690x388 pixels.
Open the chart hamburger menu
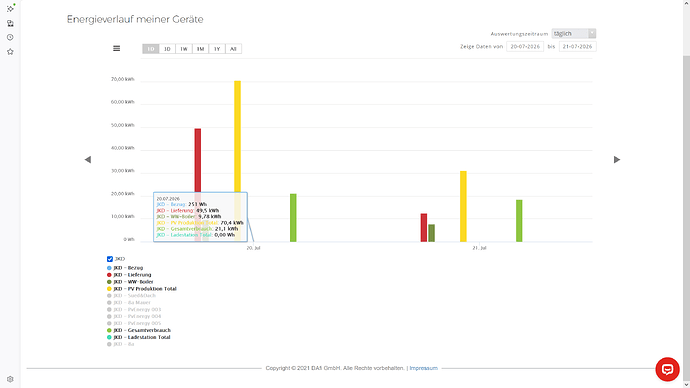[x=117, y=48]
